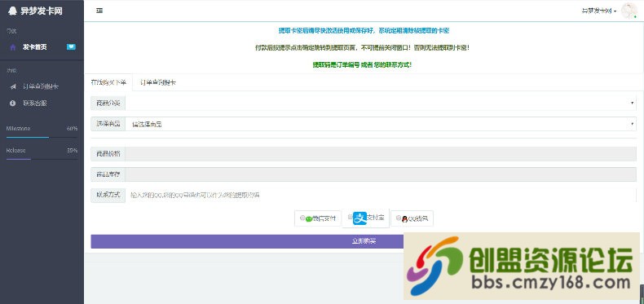Click the WeChat Pay green logo icon

coord(309,219)
